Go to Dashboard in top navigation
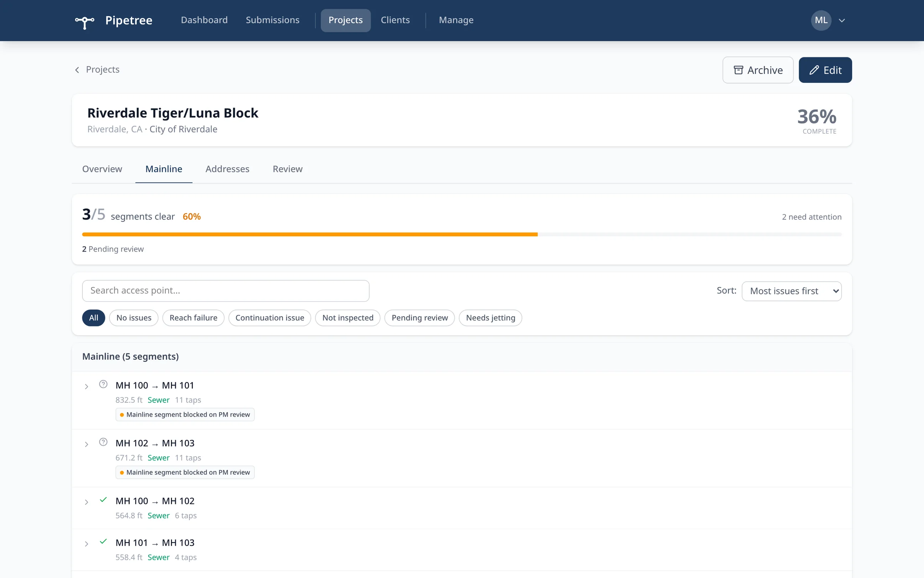Viewport: 924px width, 578px height. point(204,20)
